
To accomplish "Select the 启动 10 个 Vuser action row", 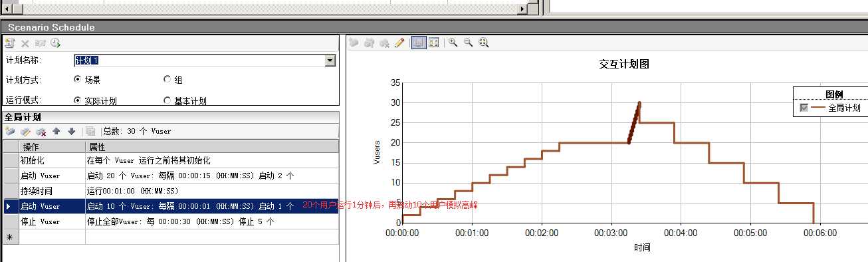I will click(171, 206).
